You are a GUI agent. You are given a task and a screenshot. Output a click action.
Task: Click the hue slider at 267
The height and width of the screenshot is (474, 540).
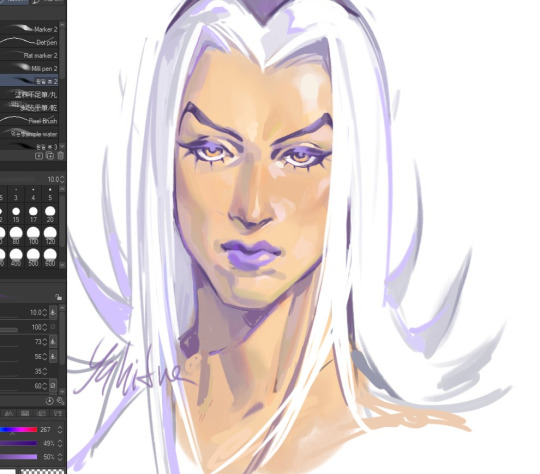(x=19, y=430)
